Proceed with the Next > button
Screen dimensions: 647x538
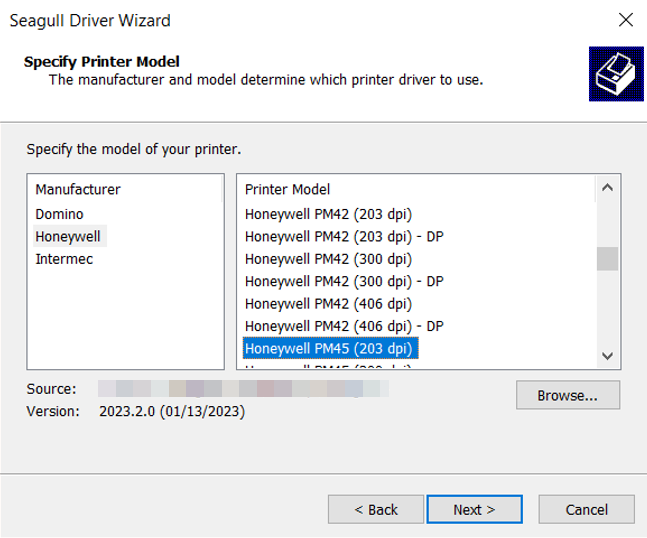pos(475,510)
